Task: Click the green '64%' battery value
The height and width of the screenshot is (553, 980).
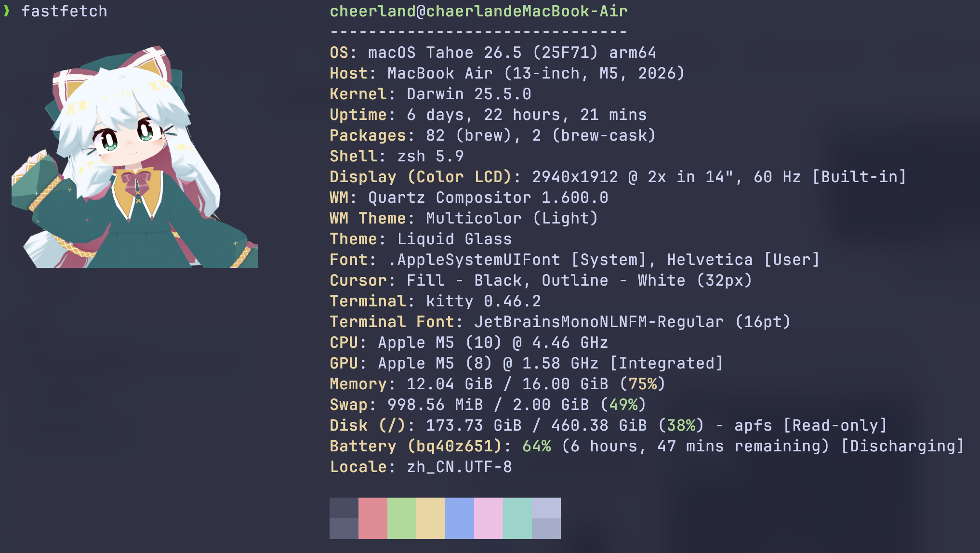Action: [x=536, y=446]
